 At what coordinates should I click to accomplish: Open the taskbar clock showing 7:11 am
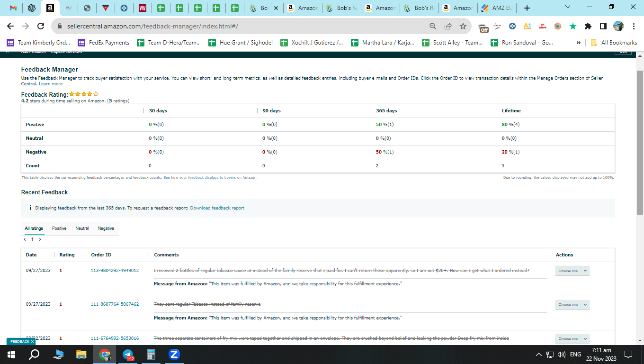(601, 354)
